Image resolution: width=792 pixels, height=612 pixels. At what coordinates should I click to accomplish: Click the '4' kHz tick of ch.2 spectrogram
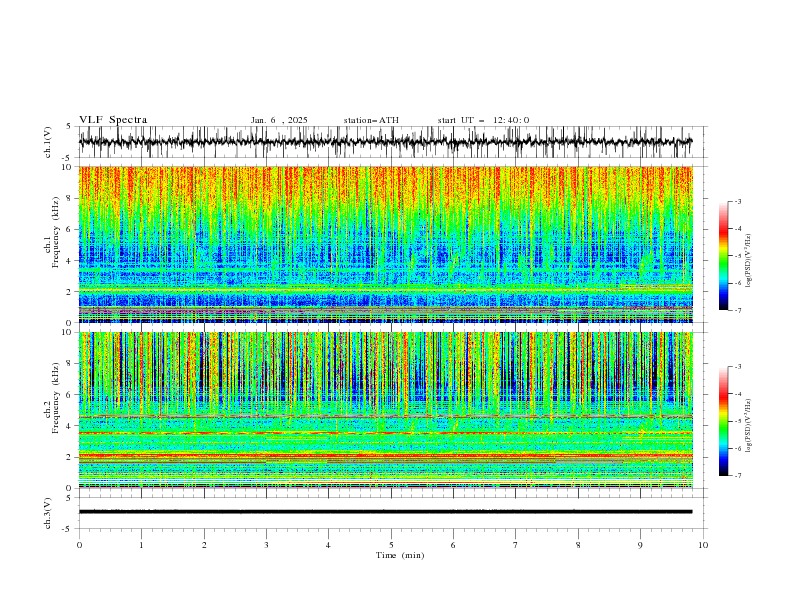coord(70,426)
